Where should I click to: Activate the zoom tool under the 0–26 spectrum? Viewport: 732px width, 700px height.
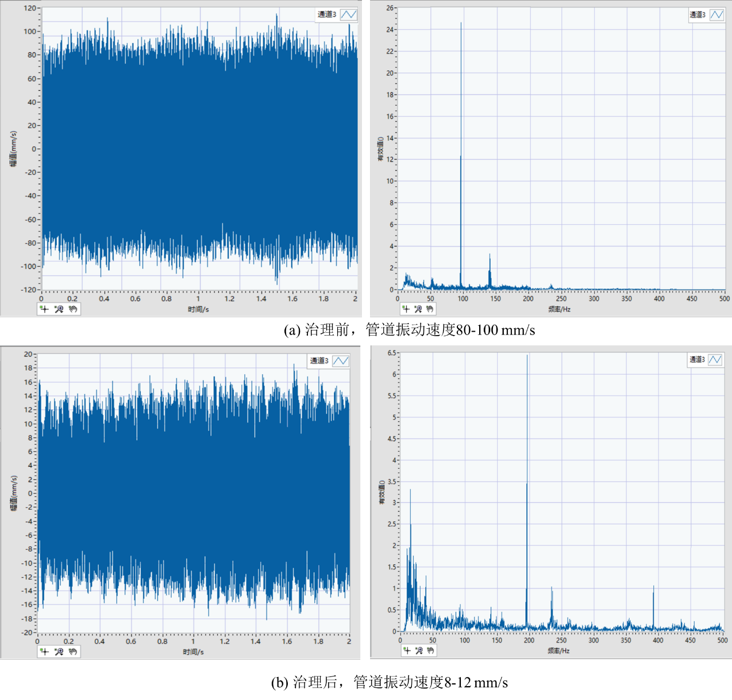[418, 309]
